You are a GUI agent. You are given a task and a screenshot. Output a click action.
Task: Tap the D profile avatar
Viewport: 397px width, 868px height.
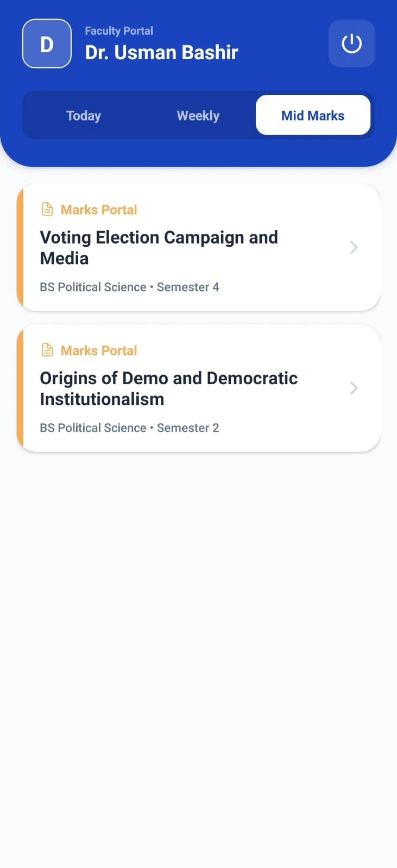click(47, 43)
